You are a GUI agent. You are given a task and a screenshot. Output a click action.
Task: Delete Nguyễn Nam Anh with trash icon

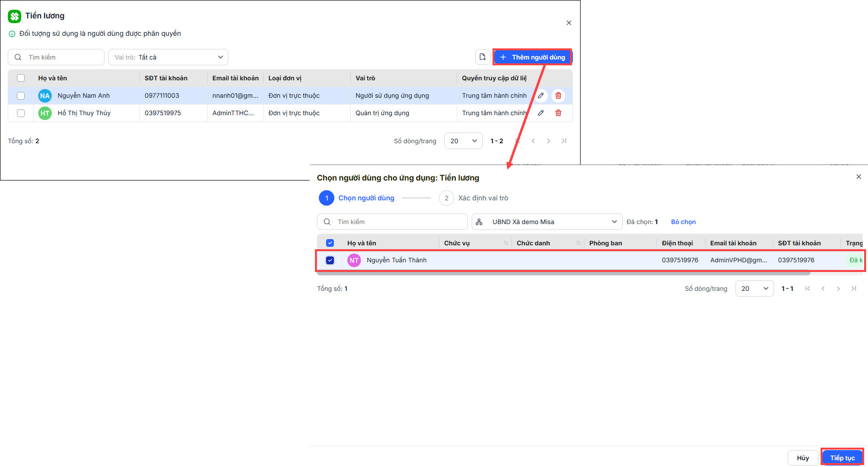558,95
